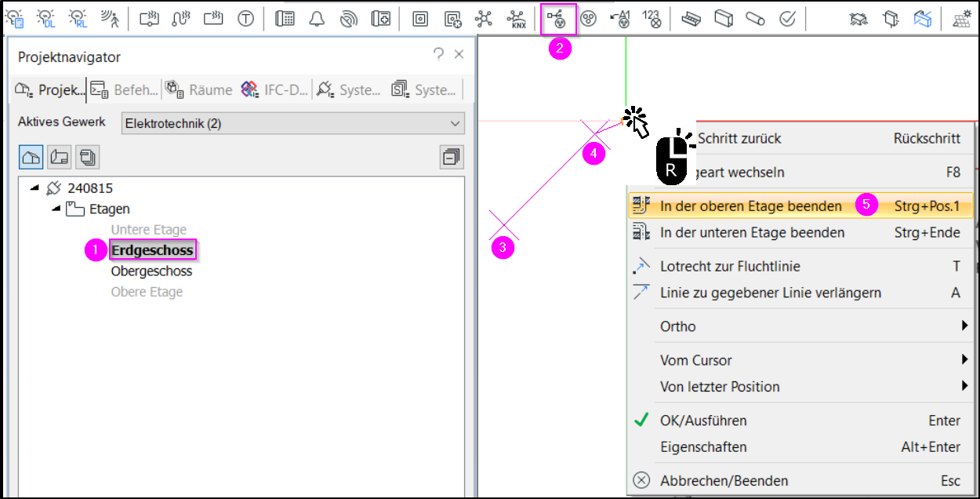Click the motion detector icon
This screenshot has height=499, width=980.
click(110, 18)
